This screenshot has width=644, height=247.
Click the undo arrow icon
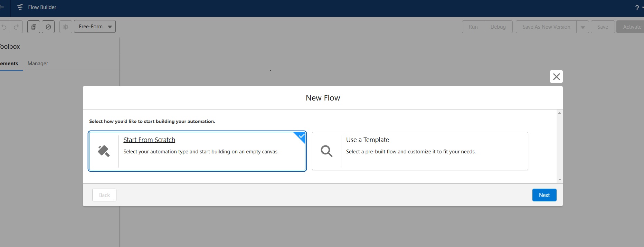click(x=4, y=27)
